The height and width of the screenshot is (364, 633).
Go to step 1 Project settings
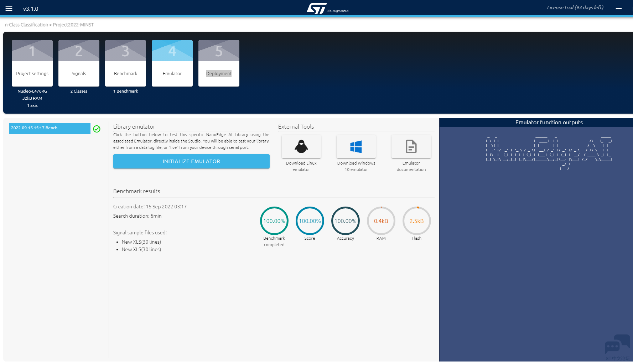[32, 63]
